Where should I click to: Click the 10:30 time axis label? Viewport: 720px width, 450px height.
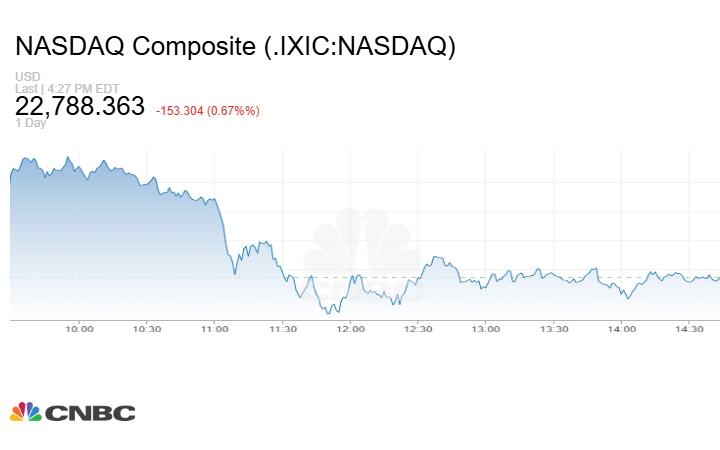(x=147, y=328)
